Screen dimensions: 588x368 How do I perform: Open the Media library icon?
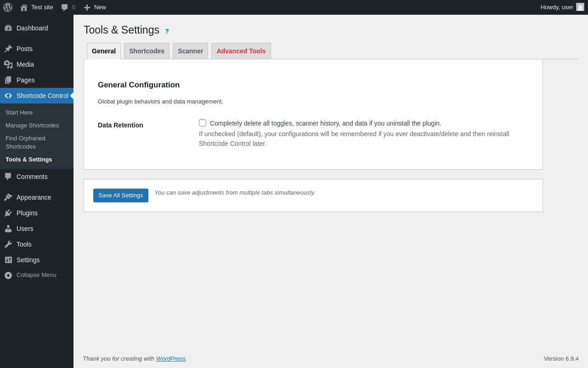pyautogui.click(x=8, y=64)
